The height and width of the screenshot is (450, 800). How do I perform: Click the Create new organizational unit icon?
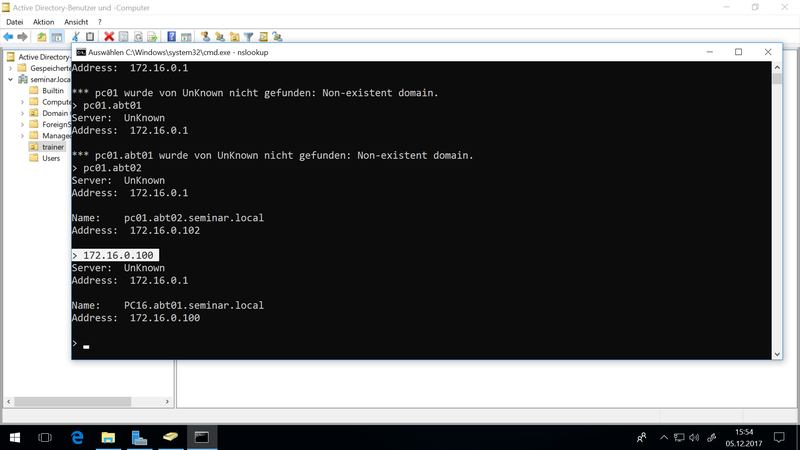pos(235,37)
